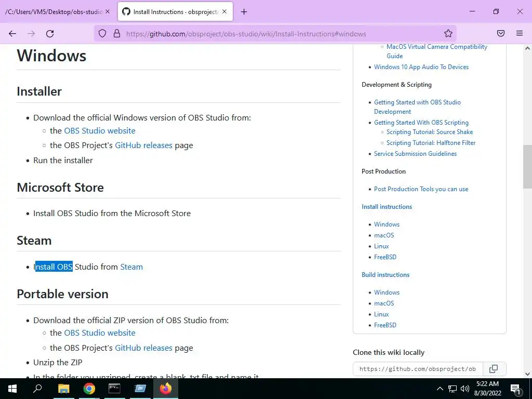Open the Windows Start menu

click(x=12, y=389)
